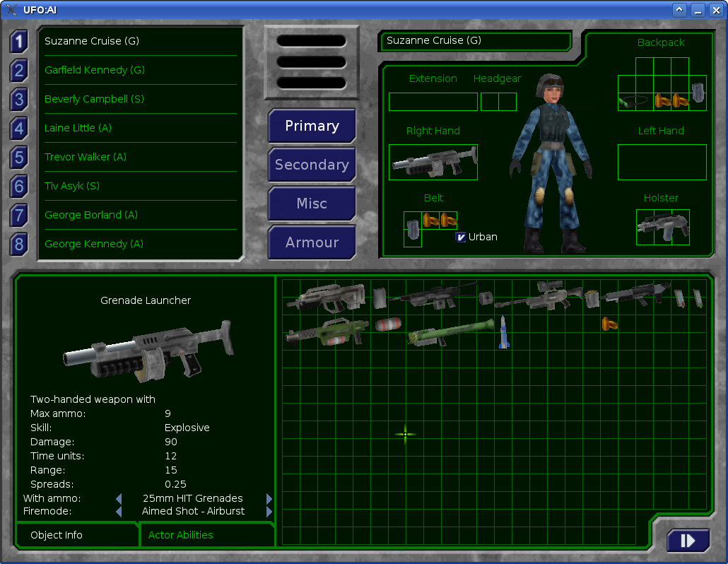728x564 pixels.
Task: Open the Secondary weapons category
Action: point(312,165)
